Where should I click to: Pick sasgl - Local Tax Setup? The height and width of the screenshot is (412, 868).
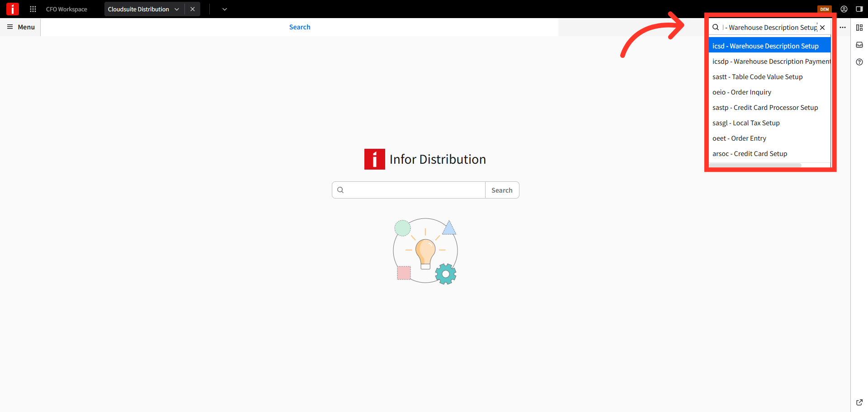[x=769, y=123]
